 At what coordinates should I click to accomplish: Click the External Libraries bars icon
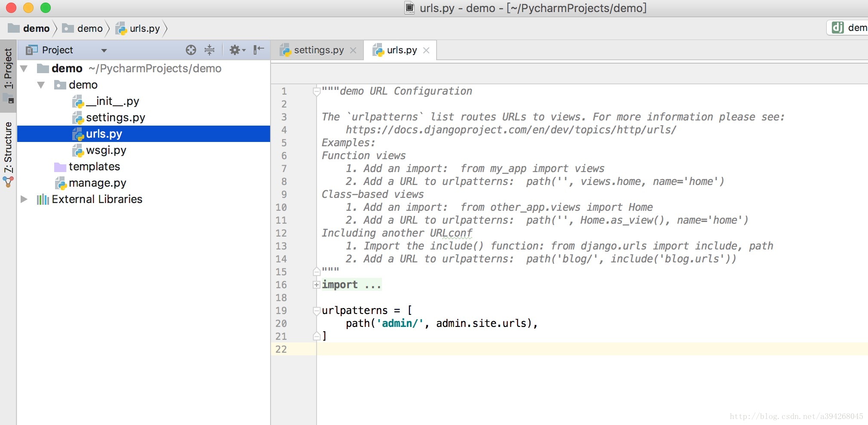[x=43, y=199]
